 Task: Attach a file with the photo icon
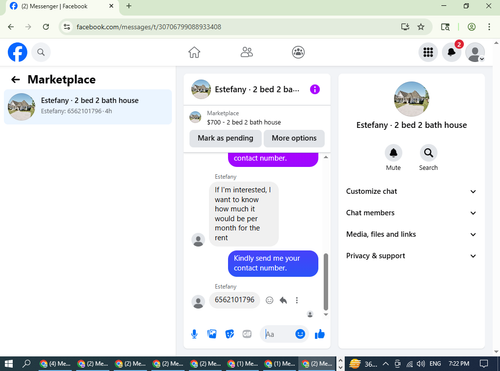[x=212, y=334]
